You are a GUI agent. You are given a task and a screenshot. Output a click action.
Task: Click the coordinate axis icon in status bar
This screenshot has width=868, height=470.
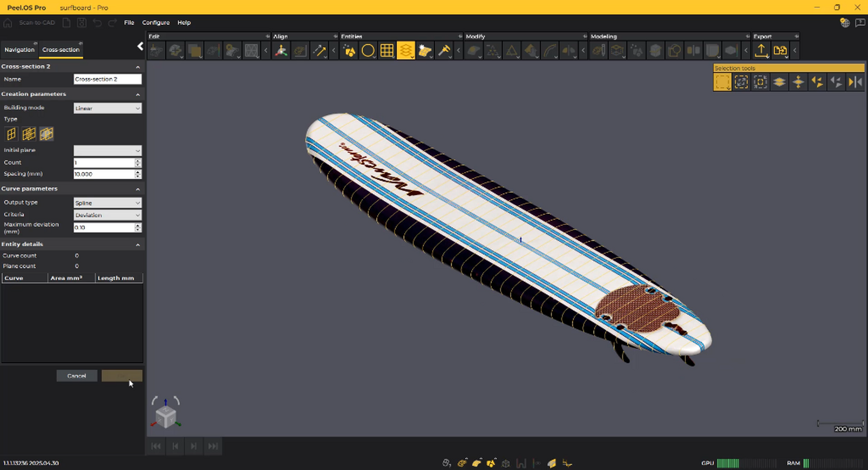click(567, 463)
